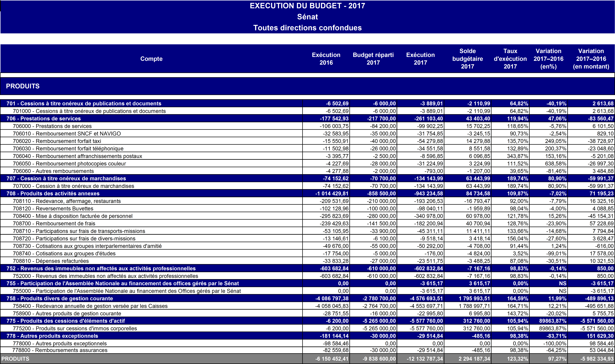Click 758 Produits divers de gestion courante
This screenshot has width=615, height=364.
pos(60,298)
